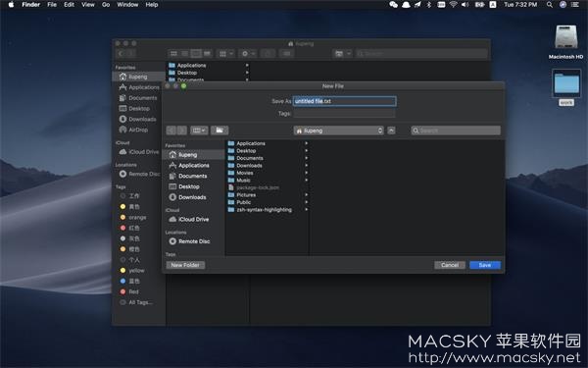This screenshot has height=368, width=588.
Task: Expand the Movies folder arrow in dialog
Action: coord(307,173)
